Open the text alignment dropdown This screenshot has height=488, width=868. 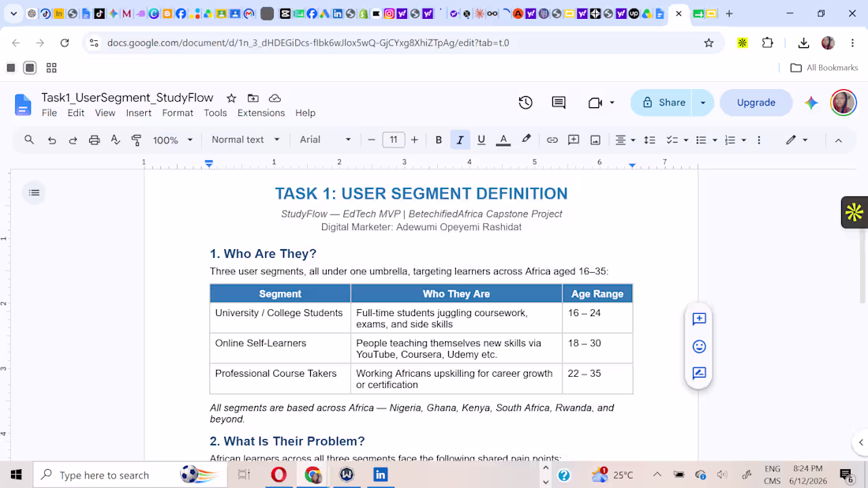(626, 140)
